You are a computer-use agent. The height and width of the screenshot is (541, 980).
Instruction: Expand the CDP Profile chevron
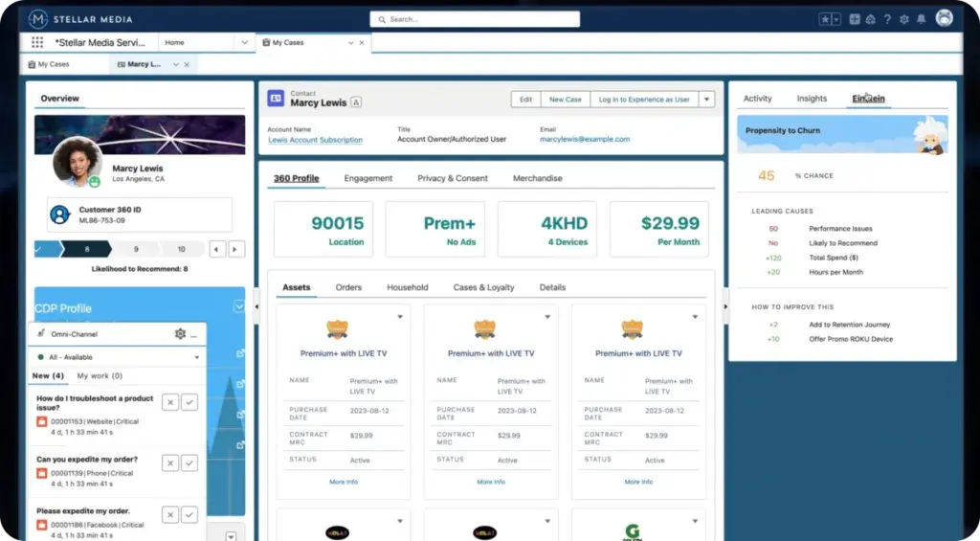coord(238,306)
